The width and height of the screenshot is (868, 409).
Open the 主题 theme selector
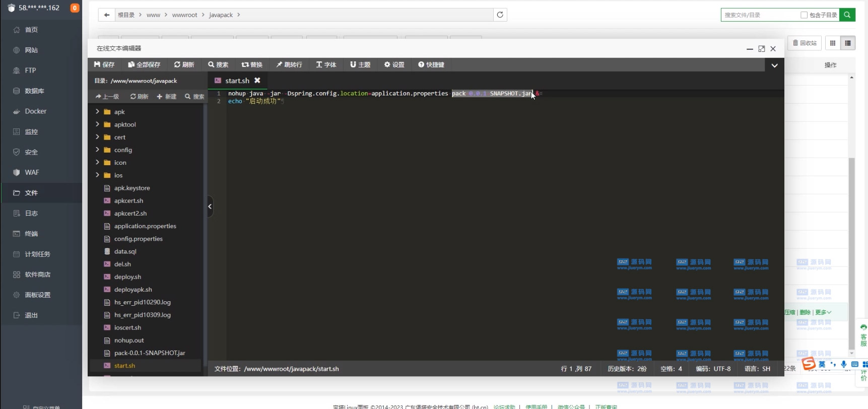[x=360, y=64]
